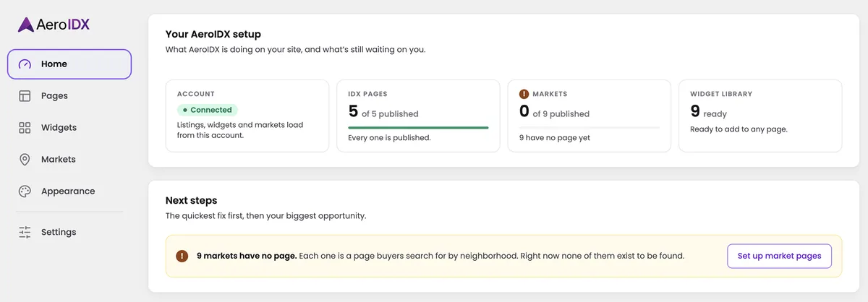The image size is (868, 302).
Task: Click the Markets map pin icon
Action: (25, 159)
